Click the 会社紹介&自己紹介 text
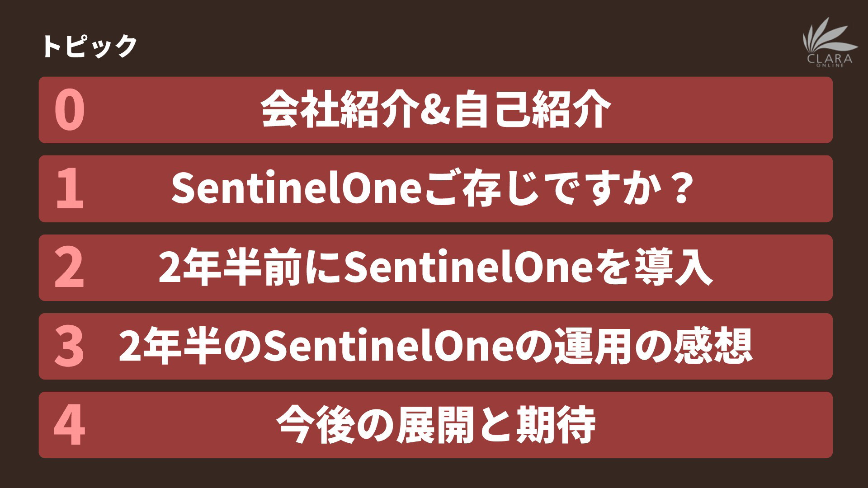Viewport: 868px width, 488px height. tap(436, 109)
